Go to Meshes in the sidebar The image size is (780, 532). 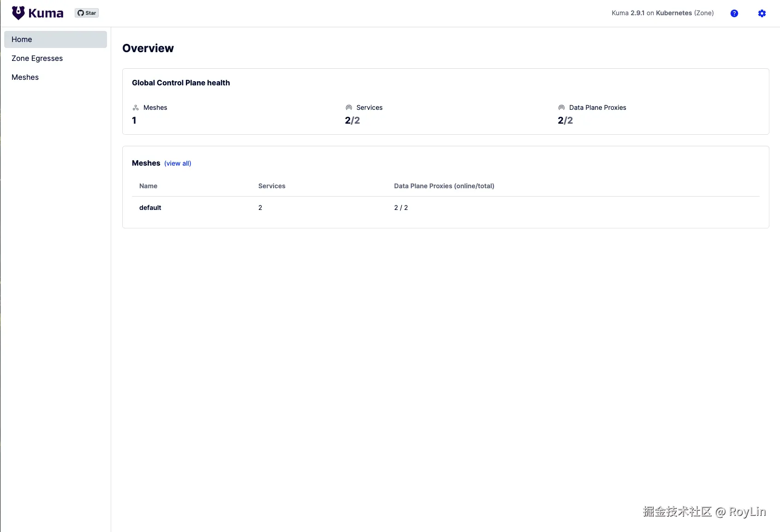tap(25, 77)
